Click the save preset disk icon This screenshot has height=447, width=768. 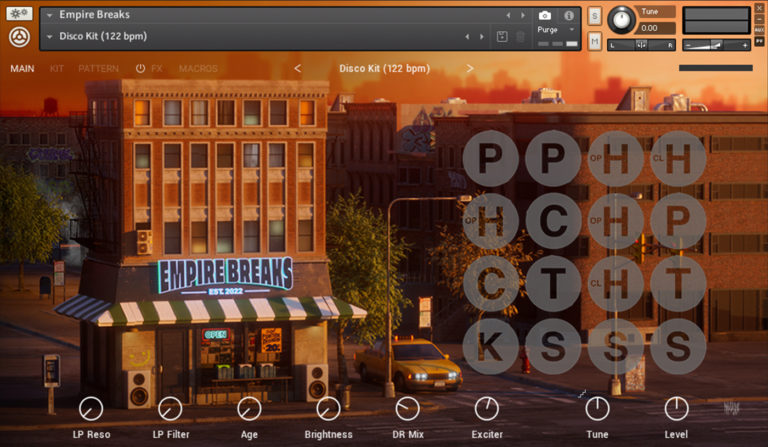[x=501, y=37]
